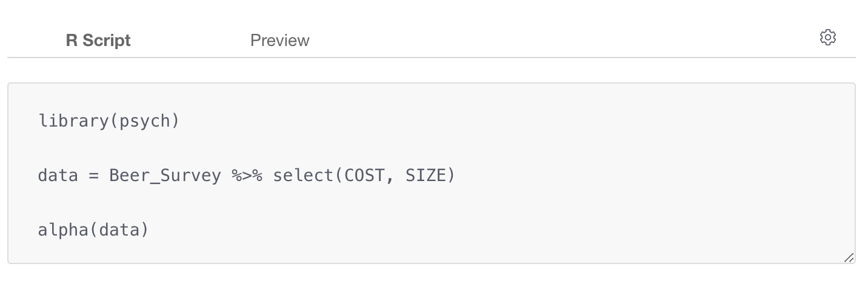Click on the word select in code
Viewport: 868px width, 281px height.
click(296, 176)
